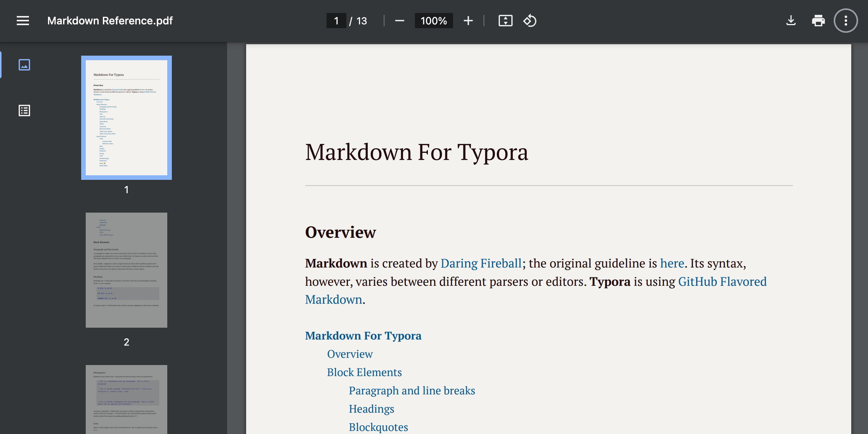The height and width of the screenshot is (434, 868).
Task: Open page 3 thumbnail
Action: pos(127,399)
